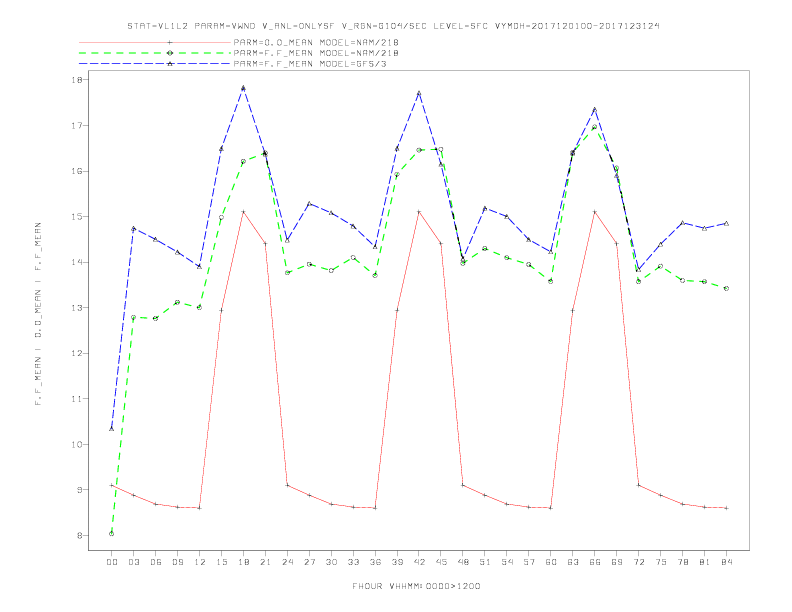Click the blue GFS triangle marker at hour 84
Image resolution: width=792 pixels, height=612 pixels.
point(727,223)
